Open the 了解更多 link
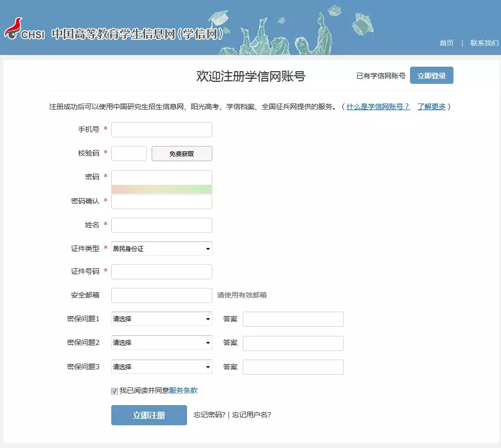Image resolution: width=501 pixels, height=448 pixels. [x=431, y=107]
